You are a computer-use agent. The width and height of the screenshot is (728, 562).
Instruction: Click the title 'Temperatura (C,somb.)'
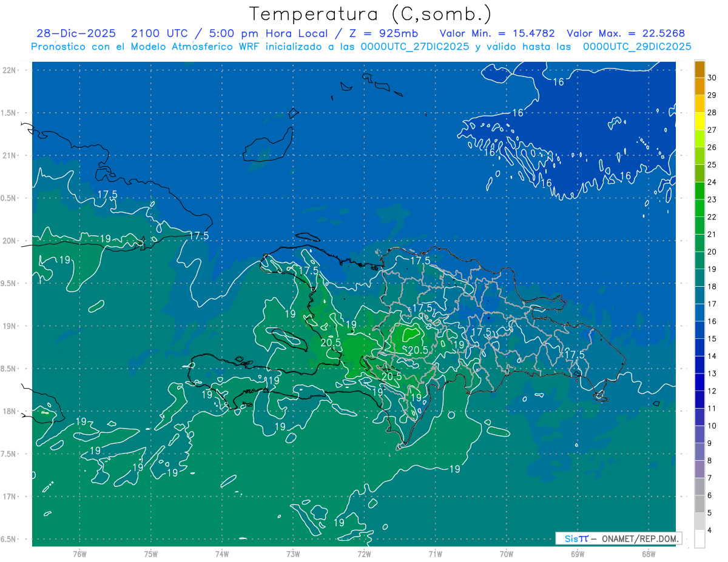[x=371, y=14]
